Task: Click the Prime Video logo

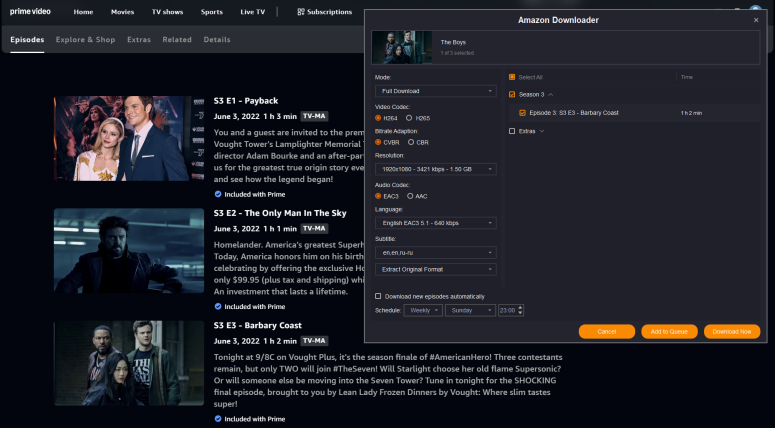Action: coord(32,12)
